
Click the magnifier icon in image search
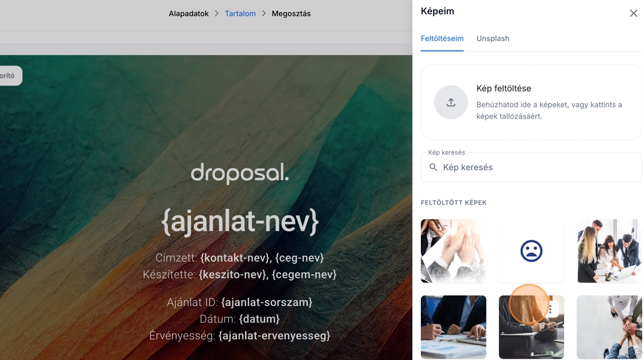pyautogui.click(x=434, y=167)
